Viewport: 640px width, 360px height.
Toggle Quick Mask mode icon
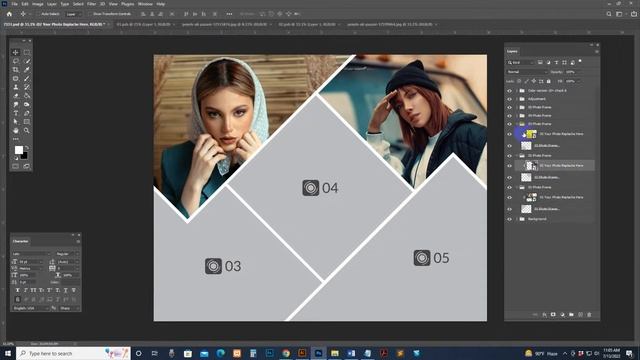pyautogui.click(x=16, y=167)
